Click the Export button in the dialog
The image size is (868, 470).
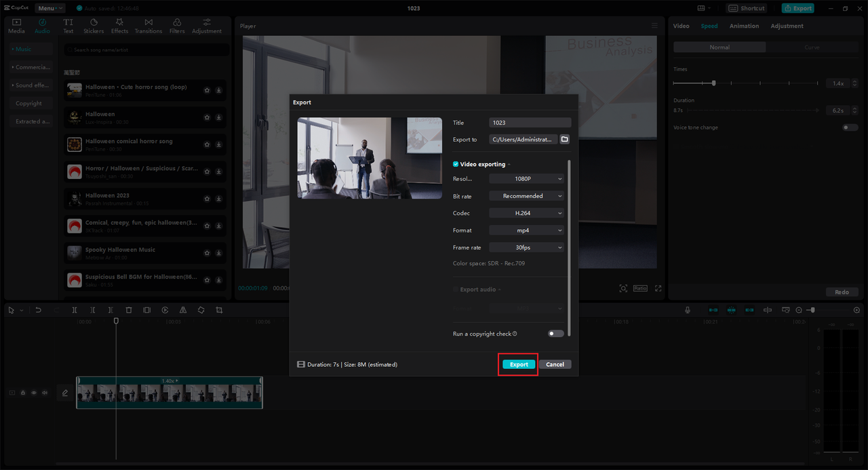click(519, 364)
